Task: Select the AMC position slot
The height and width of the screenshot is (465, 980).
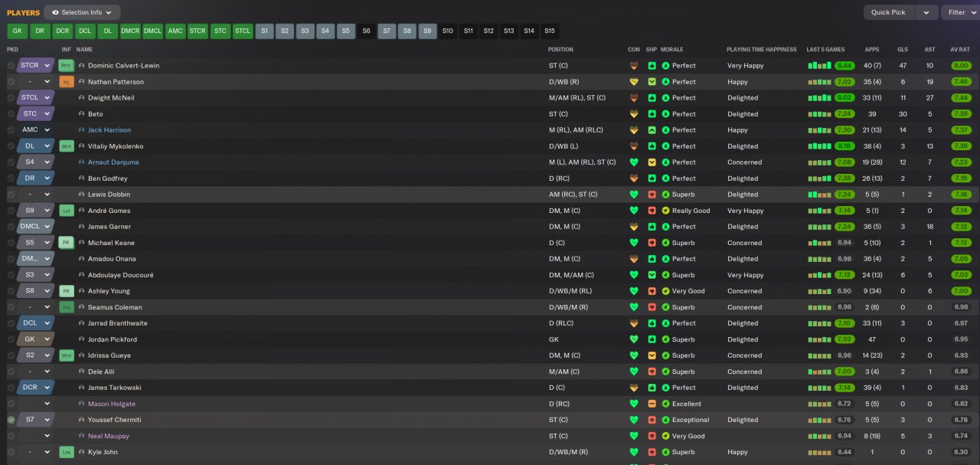Action: coord(175,31)
